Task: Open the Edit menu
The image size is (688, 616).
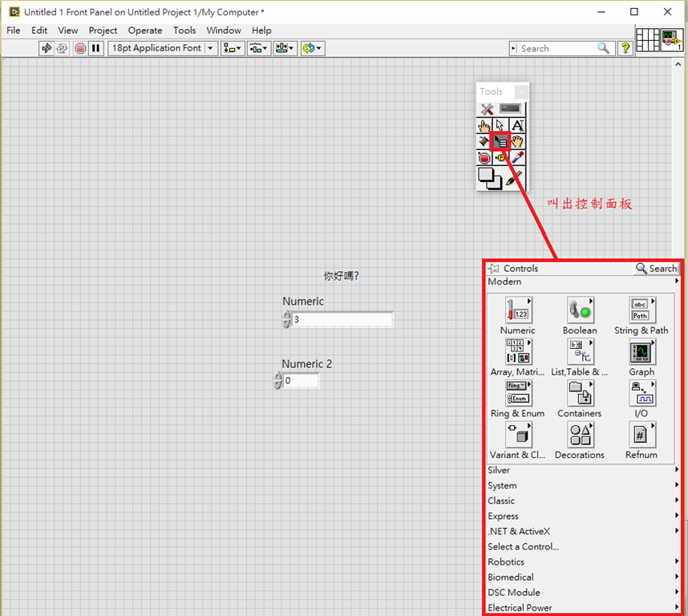Action: (39, 30)
